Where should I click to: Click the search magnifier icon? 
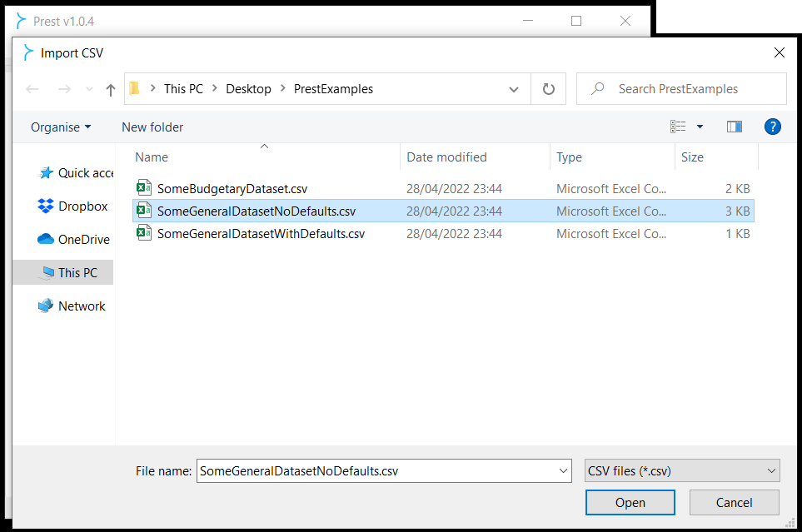[x=597, y=88]
